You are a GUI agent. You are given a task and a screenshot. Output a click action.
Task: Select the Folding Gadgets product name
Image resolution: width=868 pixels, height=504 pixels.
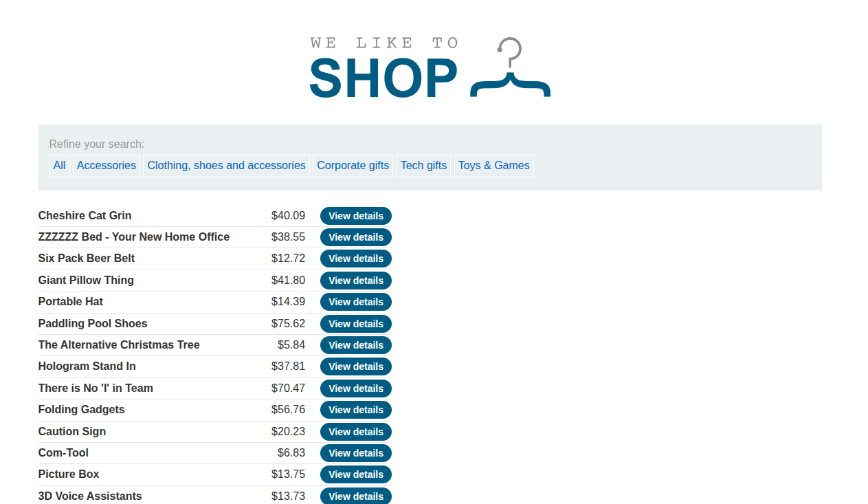click(82, 410)
